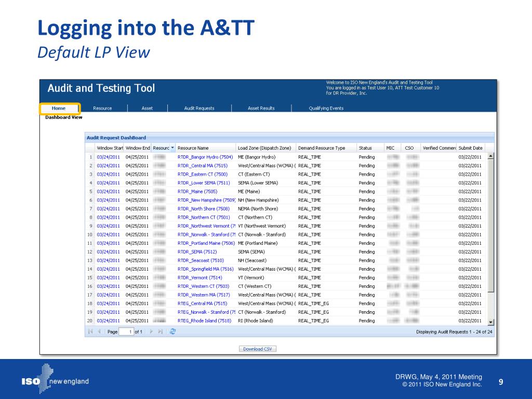Viewport: 532px width, 399px height.
Task: Click 'Displaying Audit Requests 1 - 24 of 24' text
Action: 454,332
